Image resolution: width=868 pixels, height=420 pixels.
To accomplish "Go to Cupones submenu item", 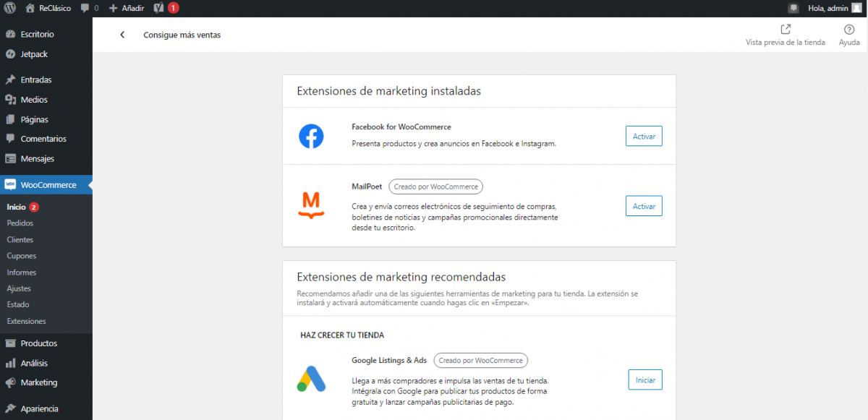I will tap(22, 256).
